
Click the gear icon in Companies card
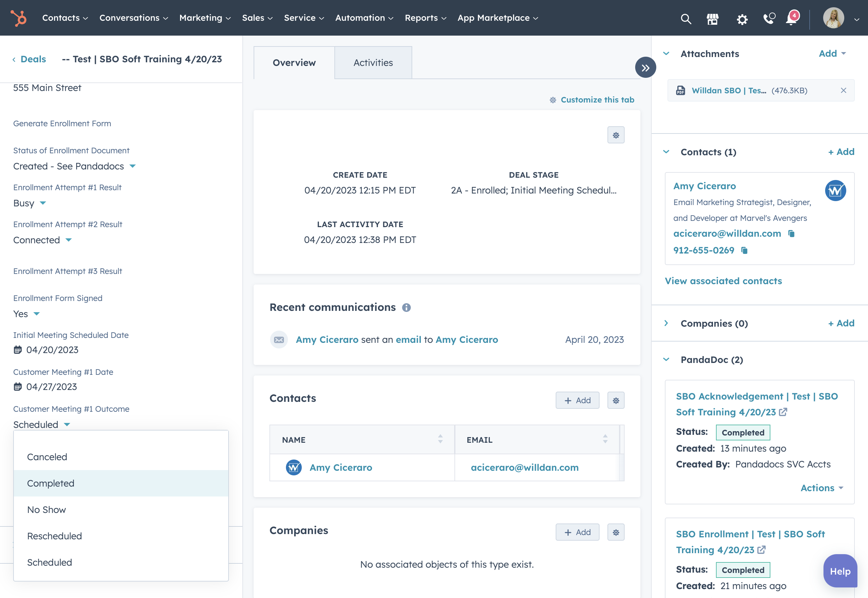[x=616, y=532]
